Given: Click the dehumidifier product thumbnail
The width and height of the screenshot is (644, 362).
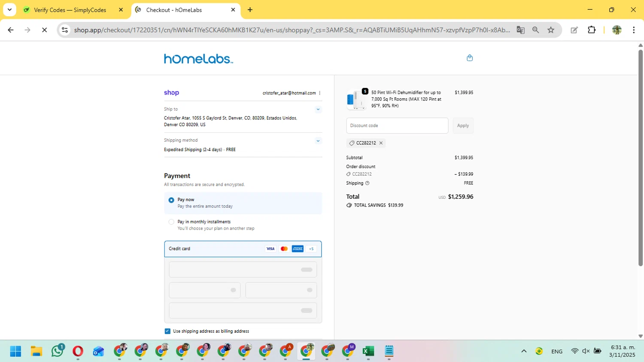Looking at the screenshot, I should click(356, 100).
